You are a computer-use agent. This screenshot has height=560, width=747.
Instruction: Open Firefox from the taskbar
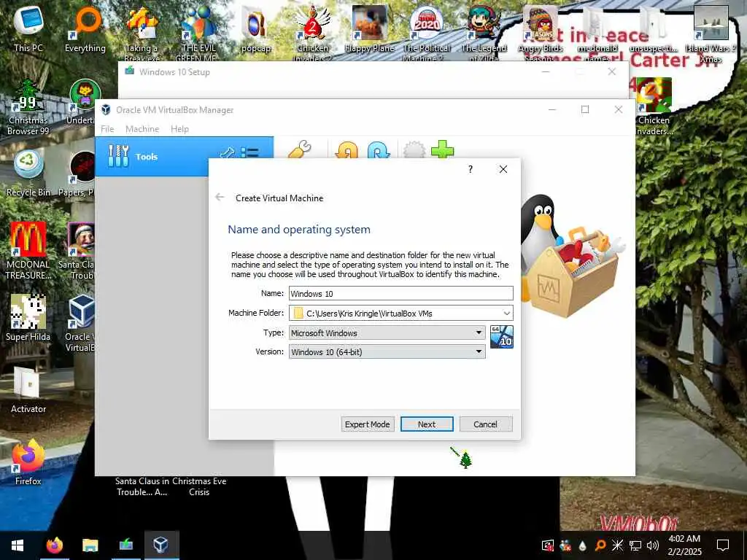(x=55, y=545)
